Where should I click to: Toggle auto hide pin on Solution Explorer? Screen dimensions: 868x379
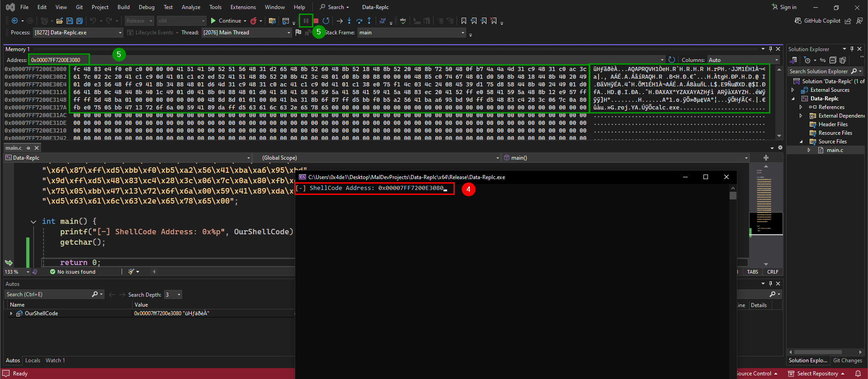pos(852,49)
